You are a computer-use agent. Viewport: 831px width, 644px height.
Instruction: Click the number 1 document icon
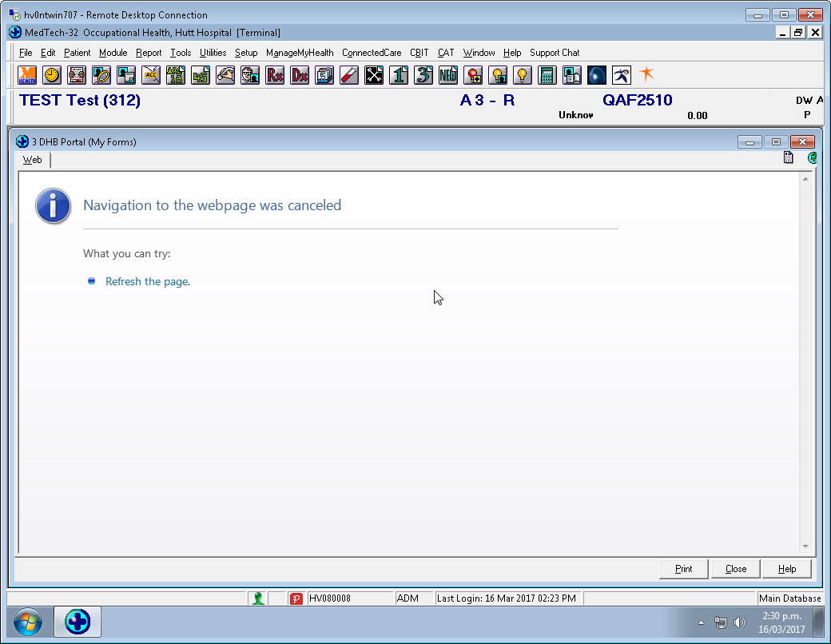coord(399,75)
